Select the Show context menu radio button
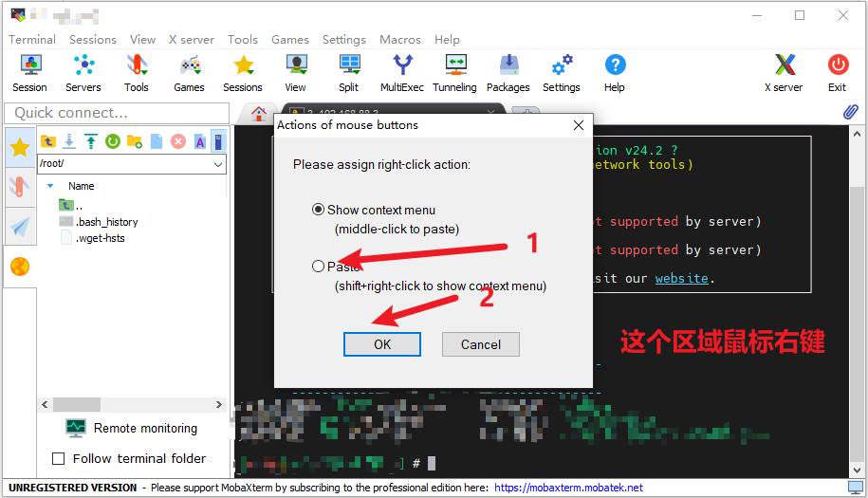868x498 pixels. 318,210
